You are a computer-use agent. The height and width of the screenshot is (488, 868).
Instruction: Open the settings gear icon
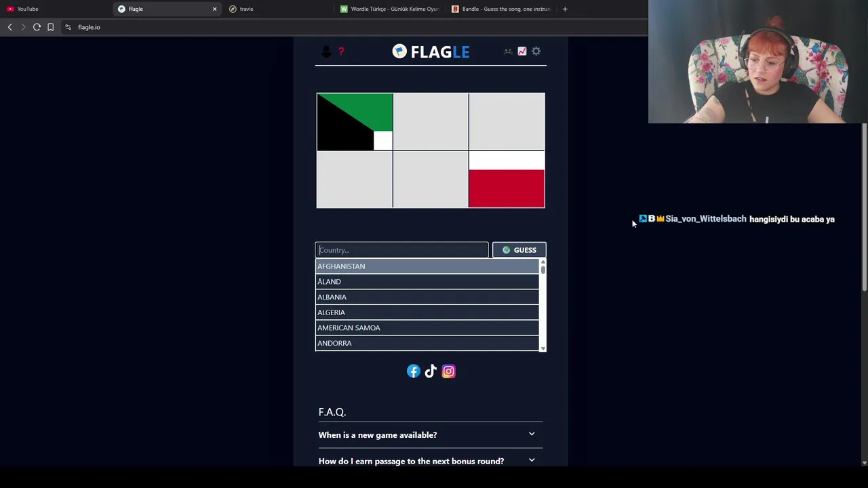tap(536, 52)
